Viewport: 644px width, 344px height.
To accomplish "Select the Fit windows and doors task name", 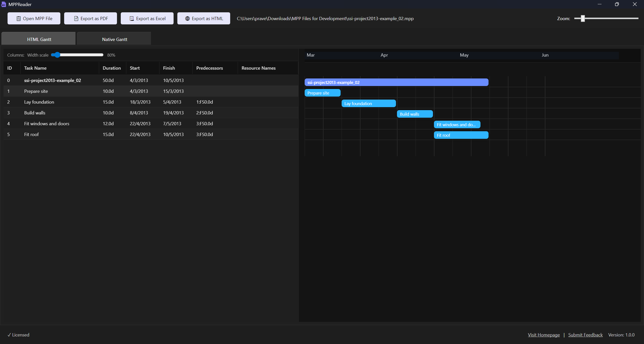I will [47, 124].
